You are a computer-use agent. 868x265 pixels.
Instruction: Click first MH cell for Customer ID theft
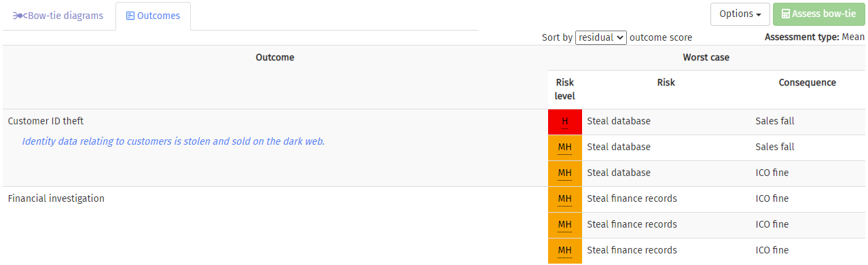click(x=565, y=147)
